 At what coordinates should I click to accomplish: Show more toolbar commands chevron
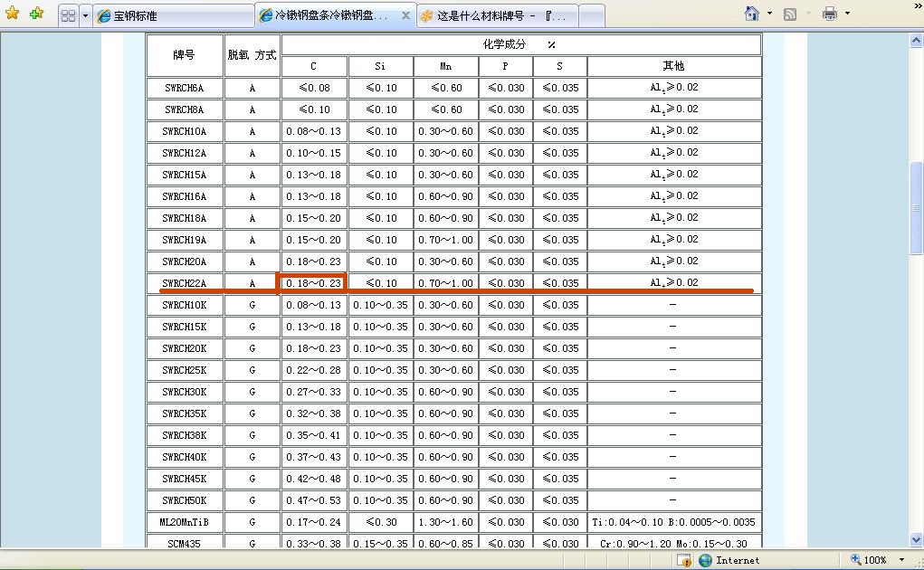point(918,6)
